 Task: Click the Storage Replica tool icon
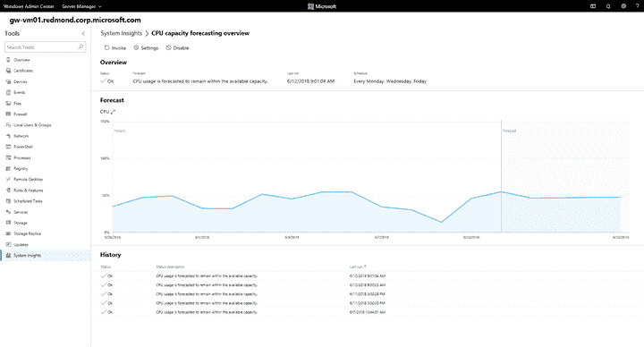tap(8, 233)
